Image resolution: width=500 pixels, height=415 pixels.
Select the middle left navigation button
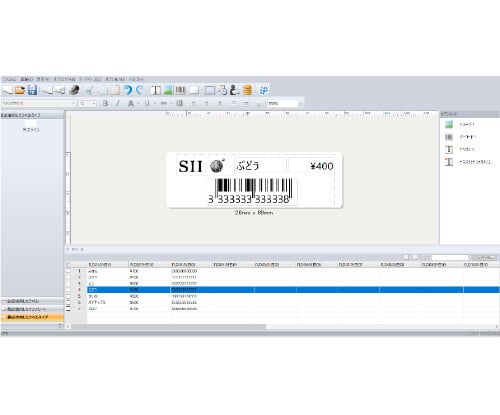click(32, 309)
